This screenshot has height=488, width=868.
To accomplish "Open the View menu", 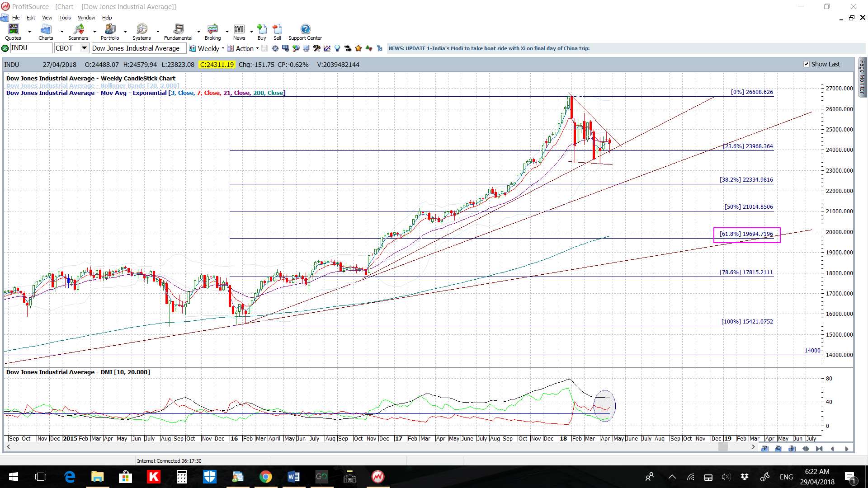I will (47, 18).
